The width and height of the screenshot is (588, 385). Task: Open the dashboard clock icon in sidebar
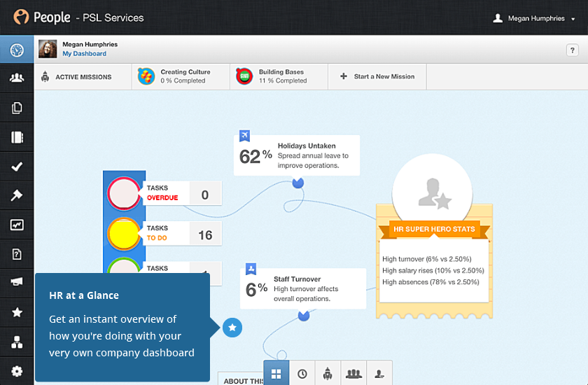[x=17, y=50]
